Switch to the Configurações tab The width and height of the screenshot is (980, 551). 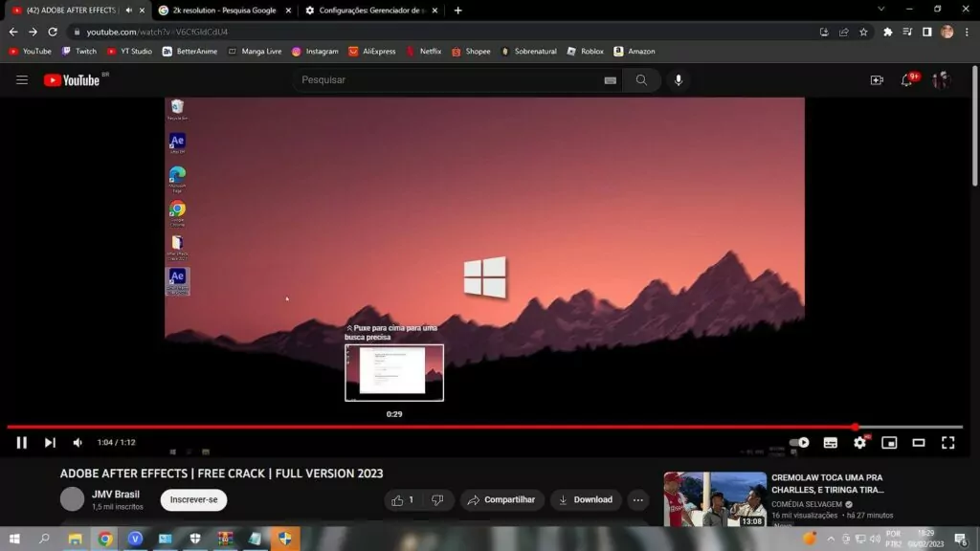(371, 10)
